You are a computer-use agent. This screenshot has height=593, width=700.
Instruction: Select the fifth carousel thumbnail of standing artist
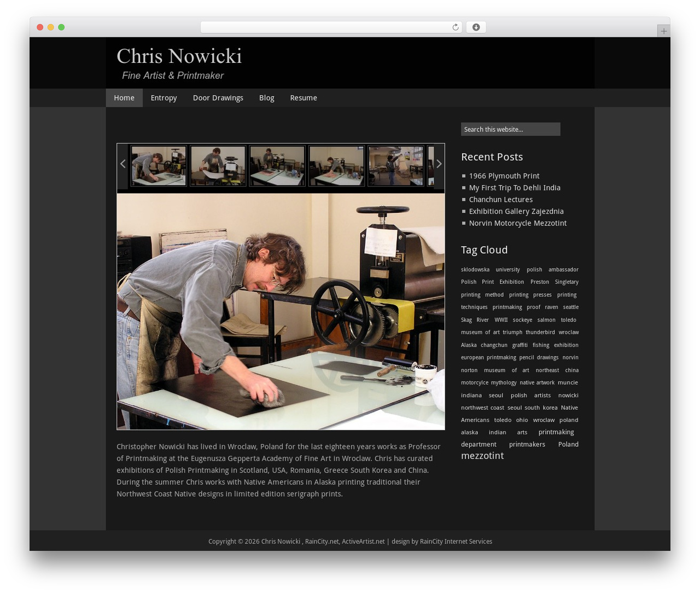tap(395, 166)
